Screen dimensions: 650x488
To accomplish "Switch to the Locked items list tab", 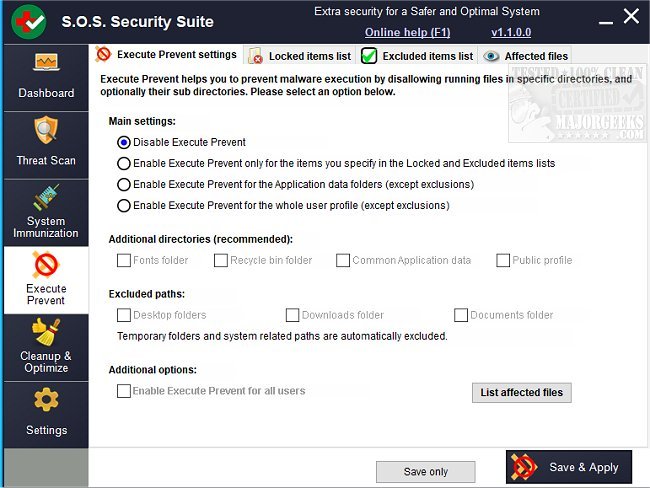I will [299, 56].
